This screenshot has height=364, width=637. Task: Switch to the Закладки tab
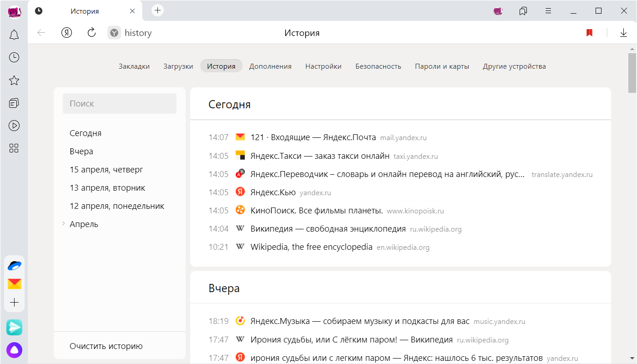coord(134,66)
